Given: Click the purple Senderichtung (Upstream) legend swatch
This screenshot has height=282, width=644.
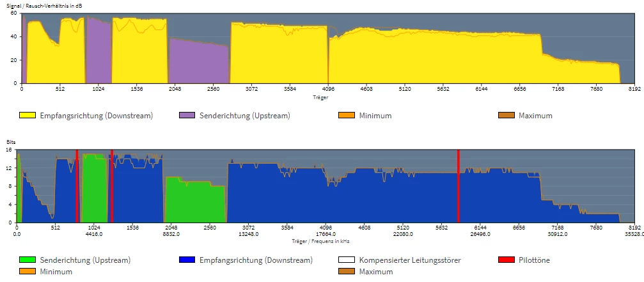Looking at the screenshot, I should click(x=187, y=116).
